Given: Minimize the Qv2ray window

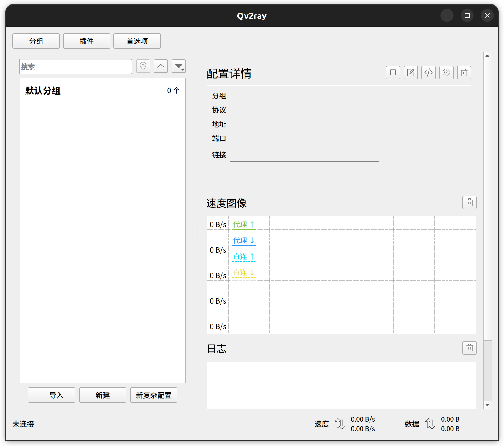Looking at the screenshot, I should coord(447,15).
